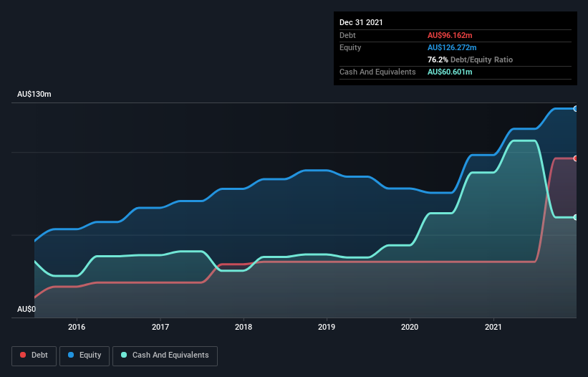Viewport: 588px width, 377px height.
Task: Click the Cash end-point marker on chart
Action: click(x=576, y=217)
